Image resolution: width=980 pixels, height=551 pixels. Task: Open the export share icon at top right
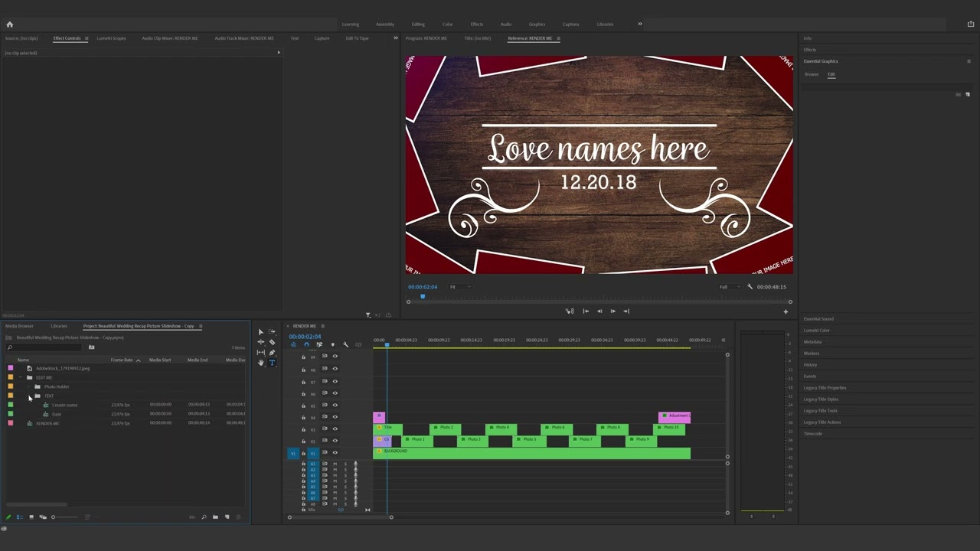tap(971, 24)
